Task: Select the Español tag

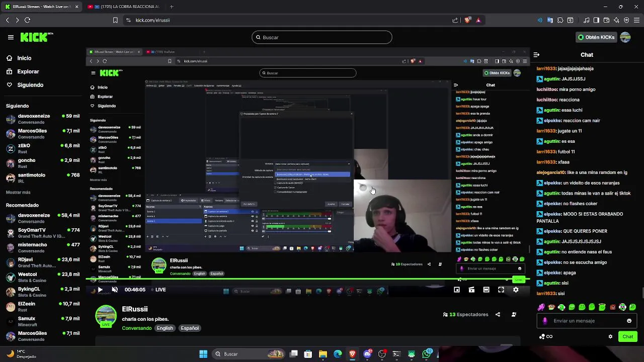Action: click(190, 328)
